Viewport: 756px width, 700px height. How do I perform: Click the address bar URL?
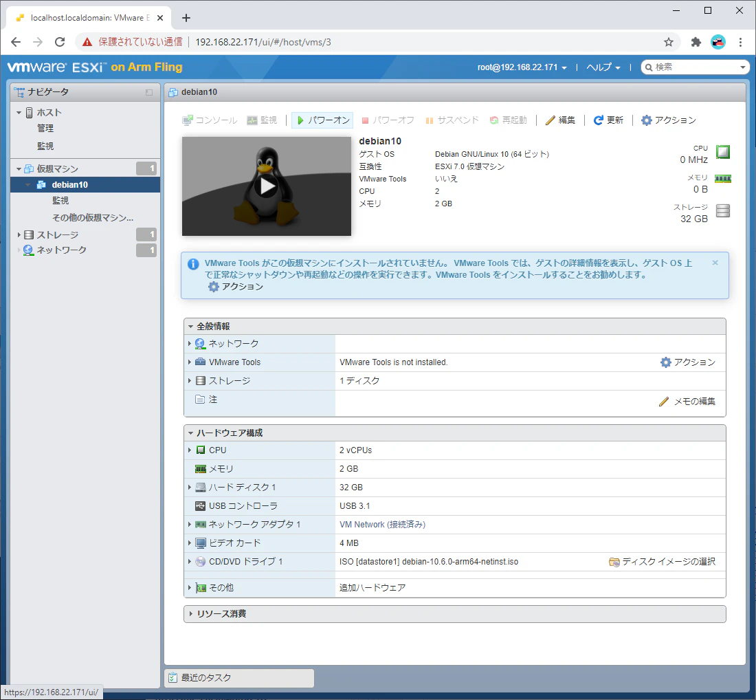click(263, 42)
